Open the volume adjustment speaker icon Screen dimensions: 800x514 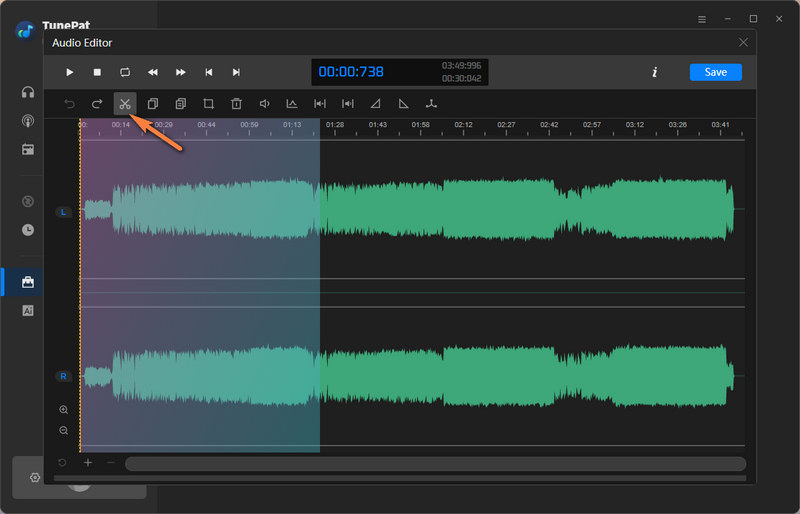click(x=265, y=103)
